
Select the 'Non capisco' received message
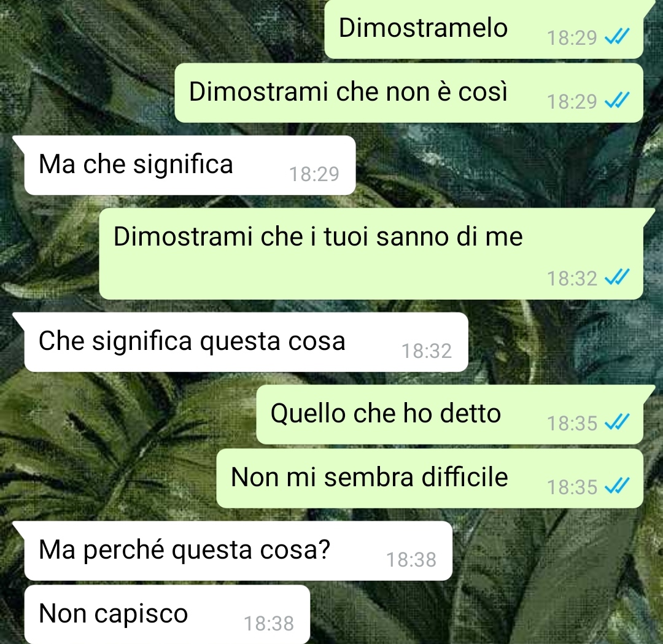[167, 615]
